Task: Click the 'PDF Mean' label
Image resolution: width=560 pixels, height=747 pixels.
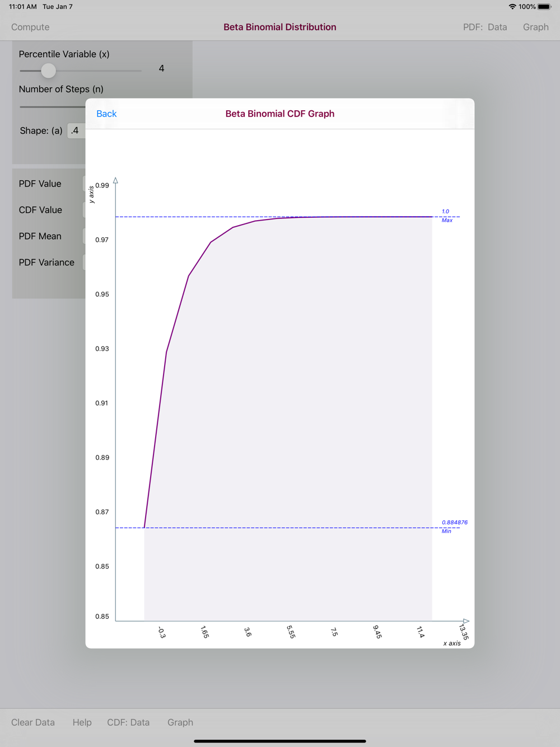Action: click(40, 236)
